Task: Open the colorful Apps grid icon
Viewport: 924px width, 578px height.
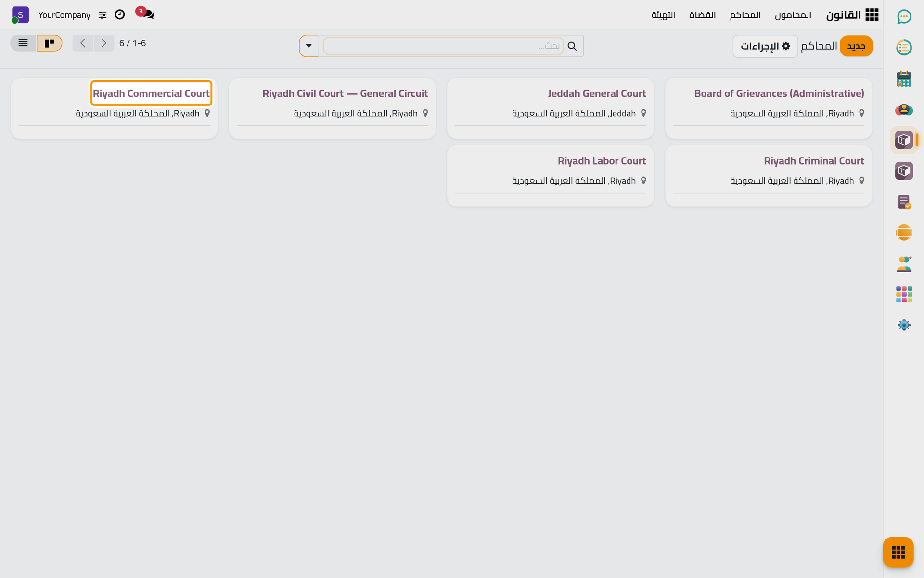Action: 904,294
